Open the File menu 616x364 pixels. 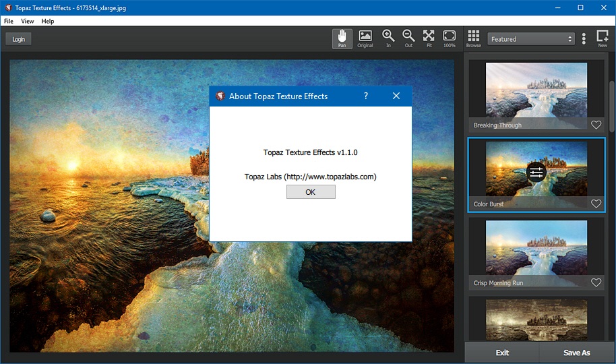tap(9, 21)
